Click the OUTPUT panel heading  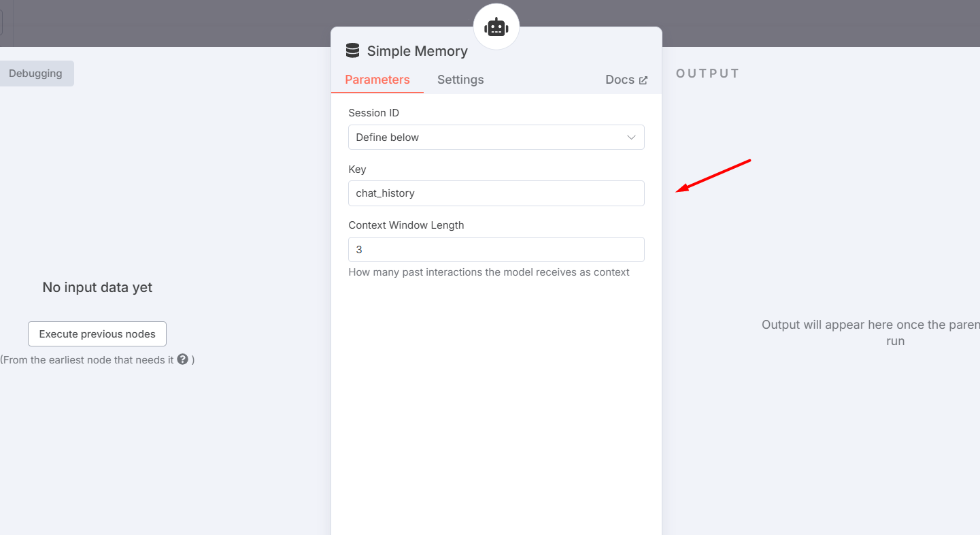[x=708, y=74]
